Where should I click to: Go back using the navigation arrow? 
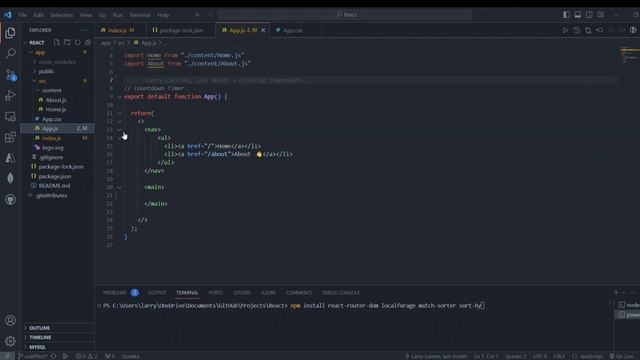(x=198, y=15)
